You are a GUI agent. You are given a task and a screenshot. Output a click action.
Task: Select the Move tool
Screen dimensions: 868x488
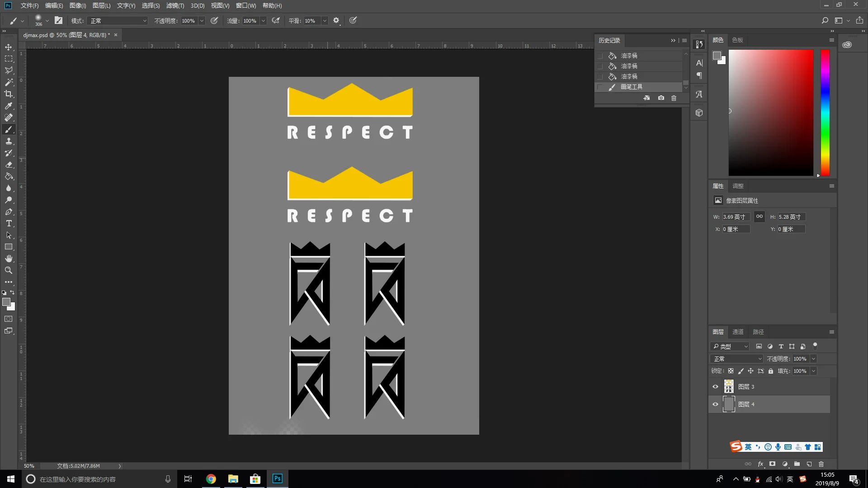coord(9,47)
